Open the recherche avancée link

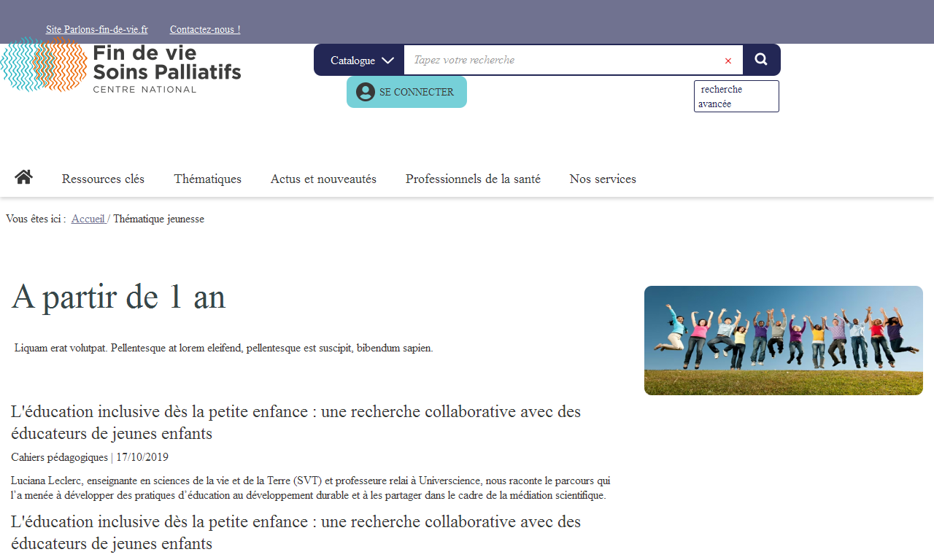[736, 96]
